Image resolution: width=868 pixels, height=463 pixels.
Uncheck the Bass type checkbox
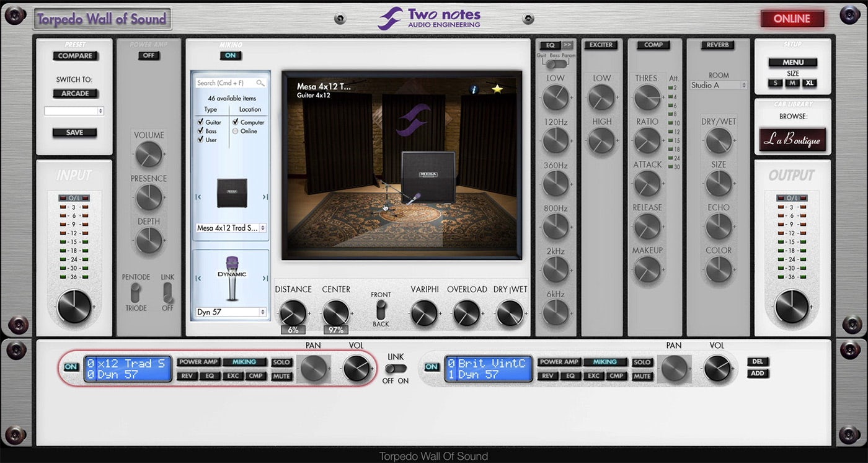(x=201, y=131)
